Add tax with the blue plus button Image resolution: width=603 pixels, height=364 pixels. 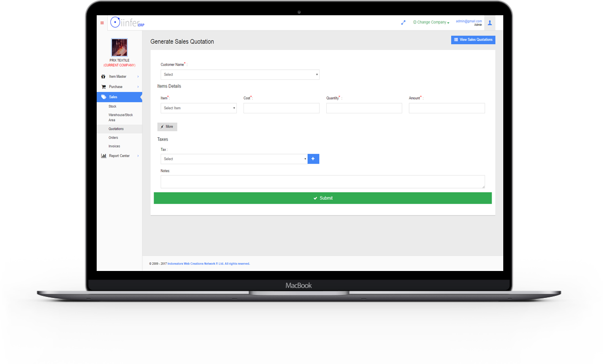[x=313, y=159]
